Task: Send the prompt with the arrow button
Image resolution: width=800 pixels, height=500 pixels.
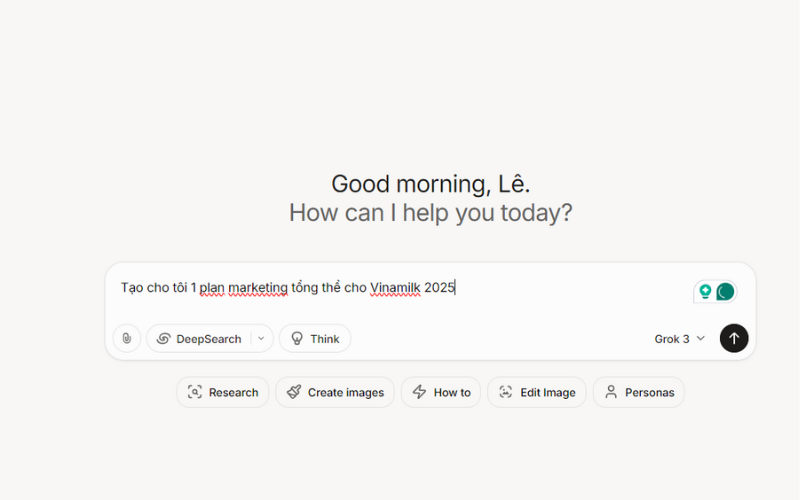Action: 734,339
